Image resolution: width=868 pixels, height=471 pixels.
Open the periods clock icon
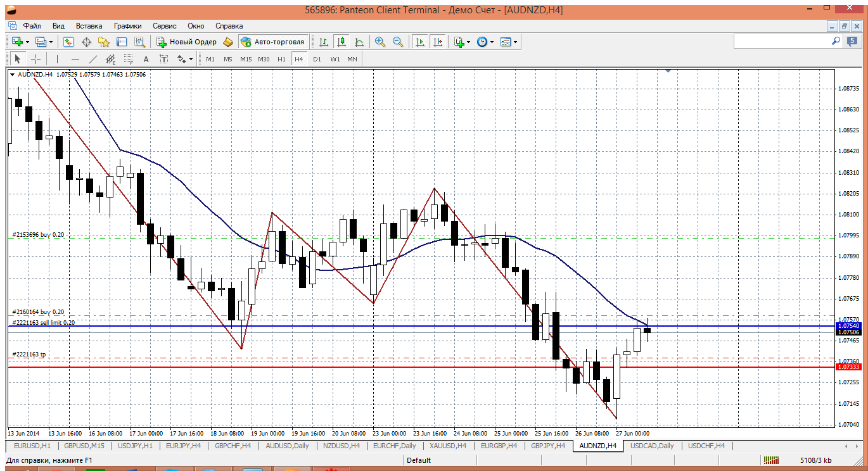coord(482,42)
